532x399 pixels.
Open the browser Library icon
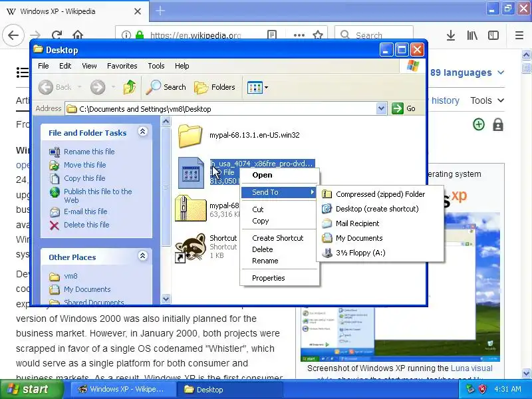tap(472, 35)
